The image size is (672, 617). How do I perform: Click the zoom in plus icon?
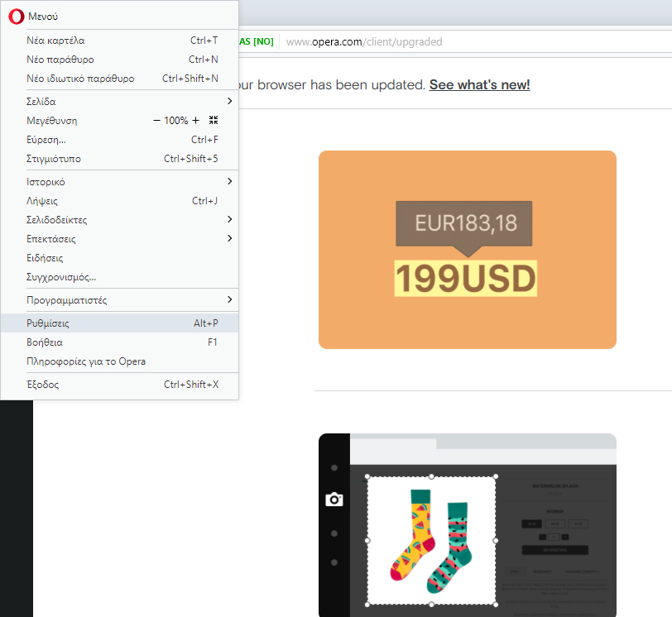pos(196,121)
